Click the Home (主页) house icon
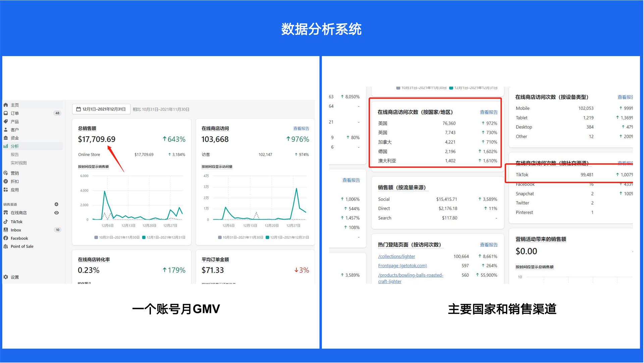The width and height of the screenshot is (644, 363). [x=6, y=105]
